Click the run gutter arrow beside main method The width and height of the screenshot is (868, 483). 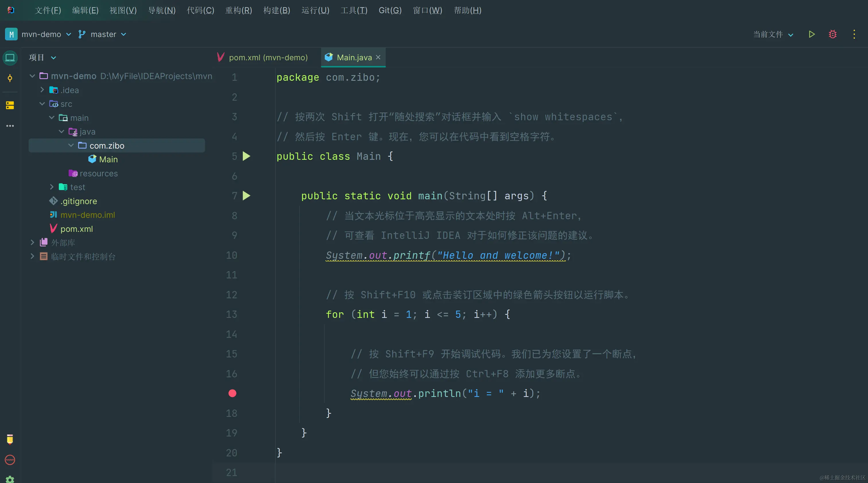click(246, 196)
